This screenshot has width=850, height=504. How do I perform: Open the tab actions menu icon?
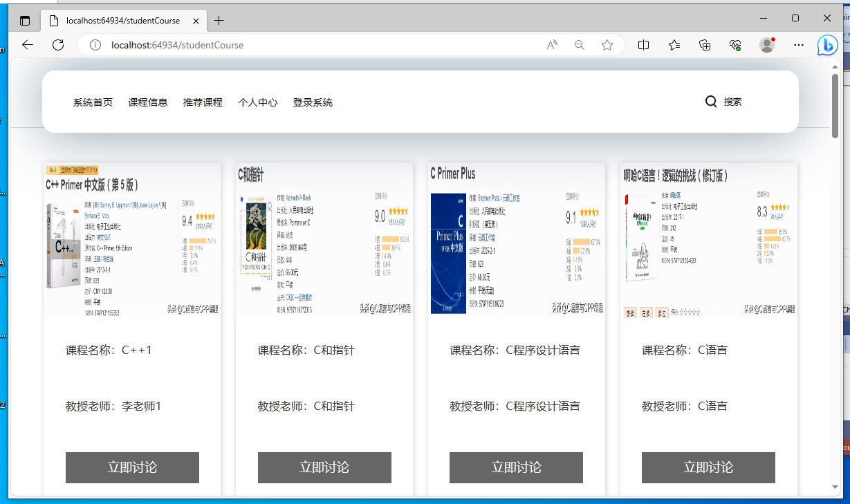(25, 21)
